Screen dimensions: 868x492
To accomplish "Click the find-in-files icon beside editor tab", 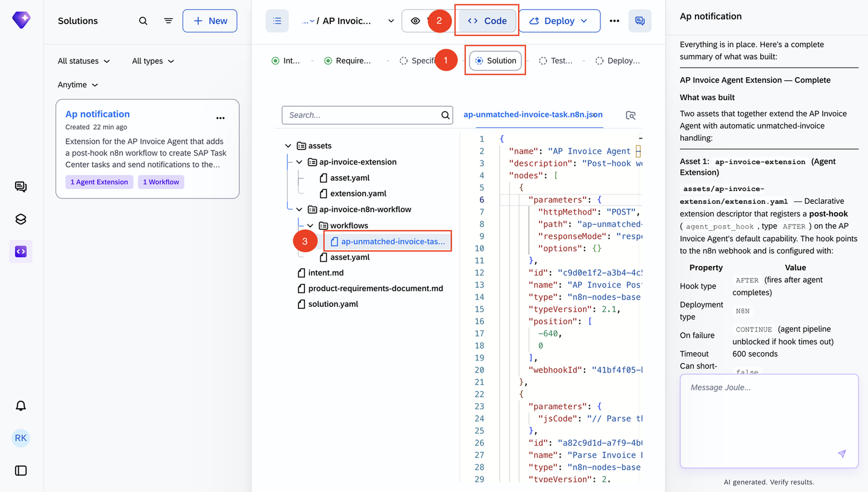I will (631, 115).
